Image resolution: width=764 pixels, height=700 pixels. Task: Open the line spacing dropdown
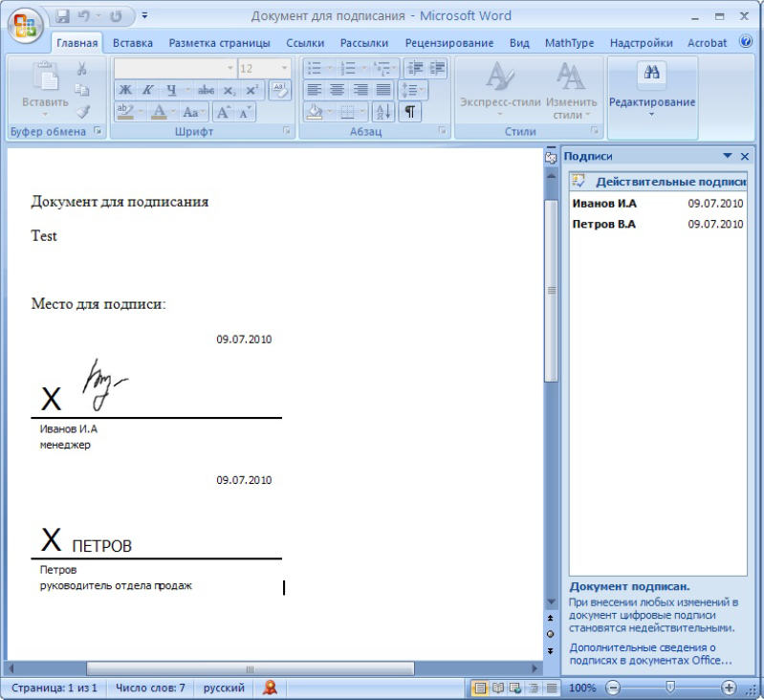[413, 90]
